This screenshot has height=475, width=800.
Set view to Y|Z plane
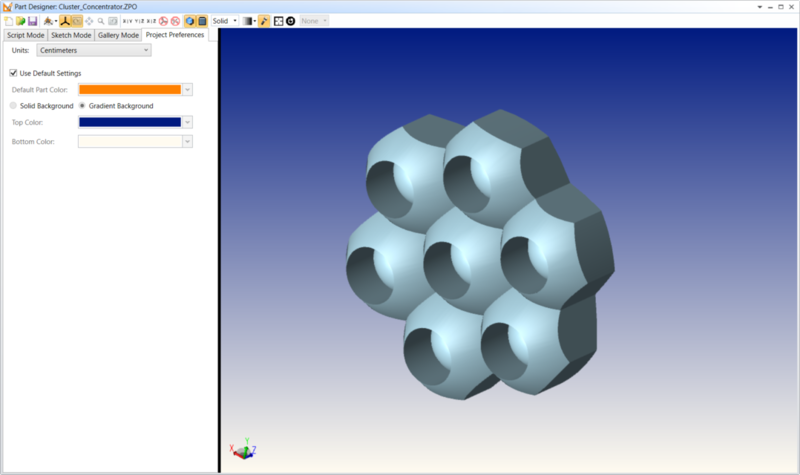[x=139, y=21]
